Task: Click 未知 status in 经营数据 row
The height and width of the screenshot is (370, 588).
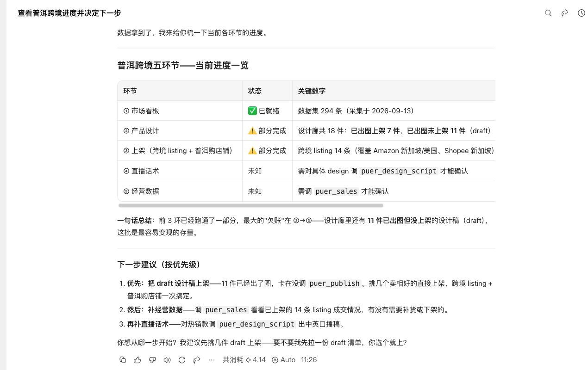Action: pos(267,191)
